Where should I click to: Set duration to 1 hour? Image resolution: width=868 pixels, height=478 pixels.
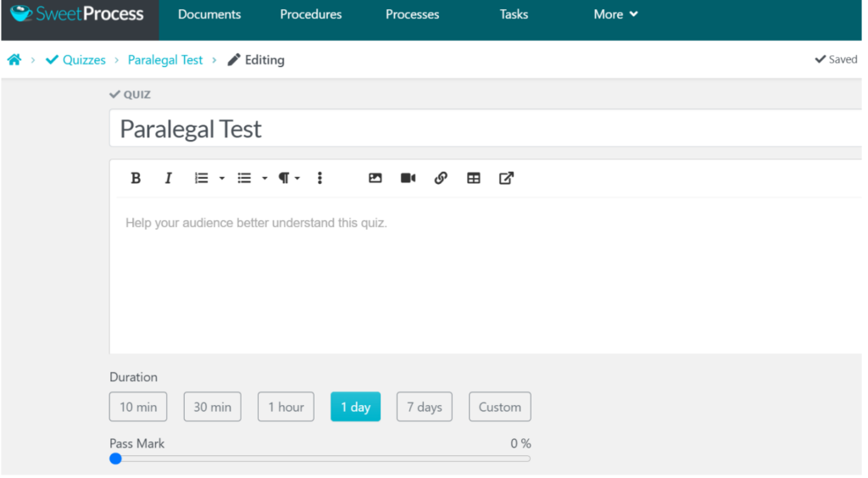286,407
